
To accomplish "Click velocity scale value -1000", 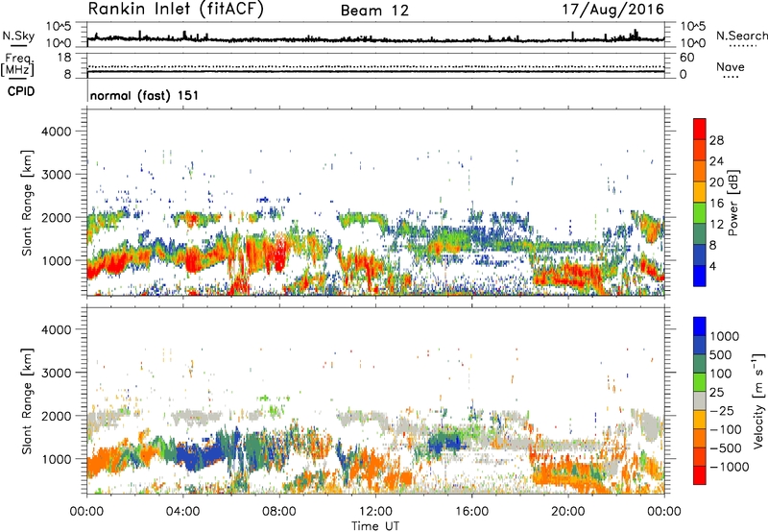I will pos(729,467).
